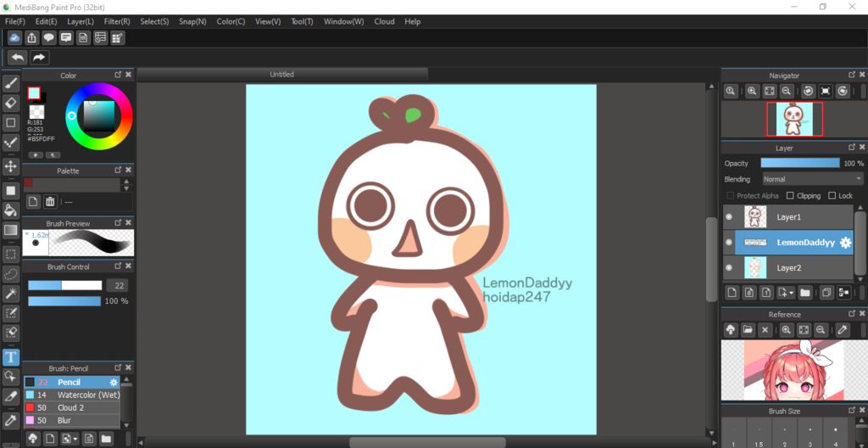The height and width of the screenshot is (448, 868).
Task: Click the palette list up arrow
Action: 127,182
